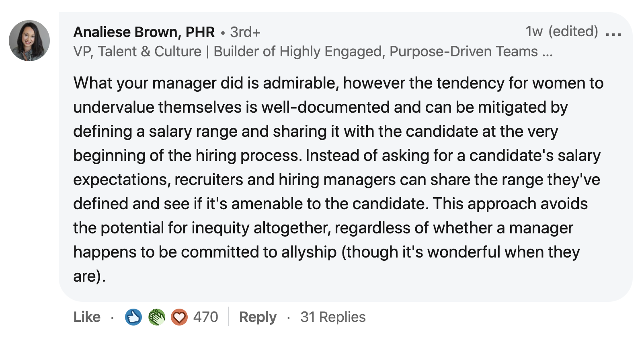Click the phrase "well-documented" in the comment
The height and width of the screenshot is (338, 644).
pos(325,107)
